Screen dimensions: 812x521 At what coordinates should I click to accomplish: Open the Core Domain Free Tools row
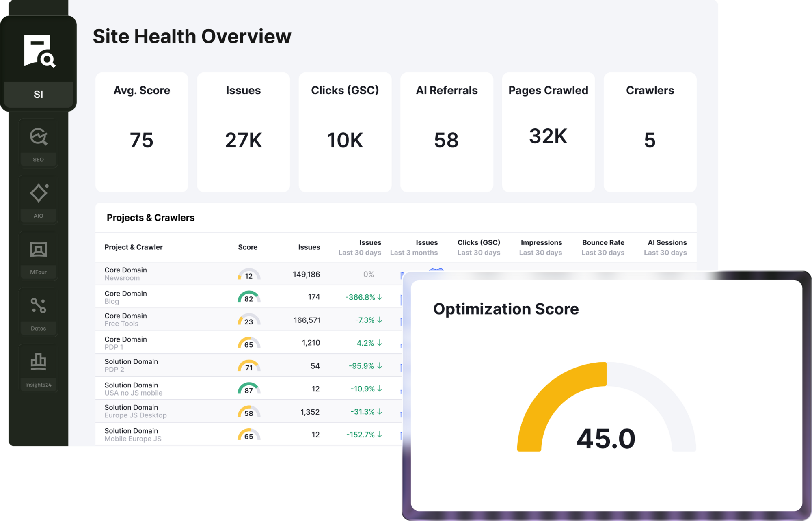click(248, 320)
